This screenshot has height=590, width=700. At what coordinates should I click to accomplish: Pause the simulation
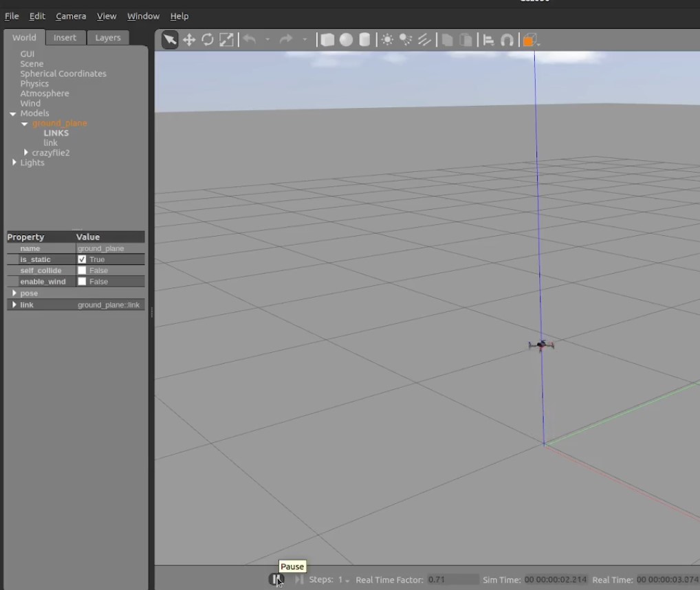276,579
